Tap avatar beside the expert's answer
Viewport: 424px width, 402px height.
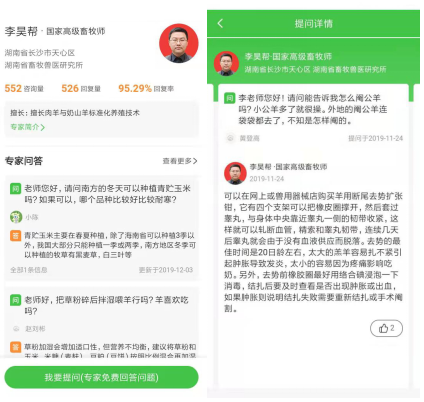235,173
